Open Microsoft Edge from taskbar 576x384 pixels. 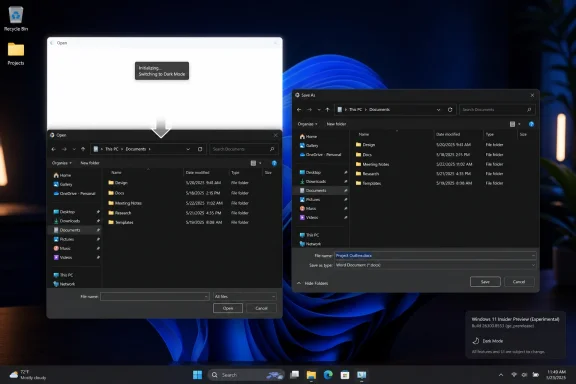[x=328, y=375]
